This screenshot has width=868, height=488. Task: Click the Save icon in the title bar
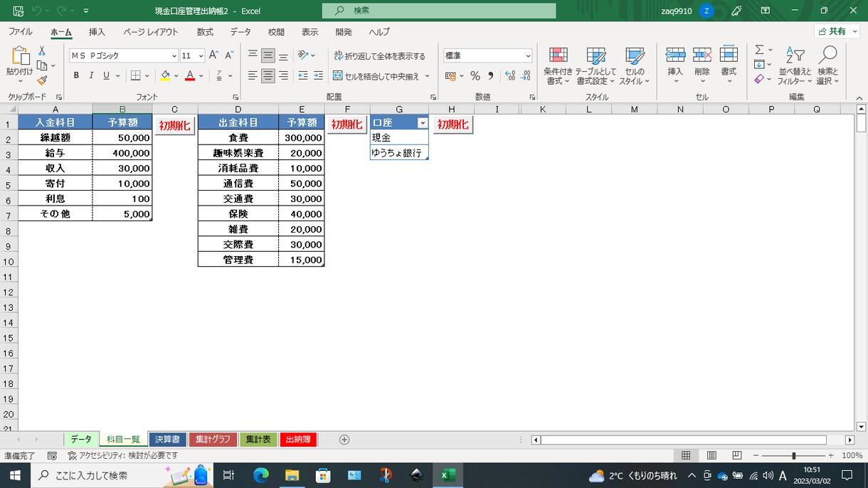point(18,11)
